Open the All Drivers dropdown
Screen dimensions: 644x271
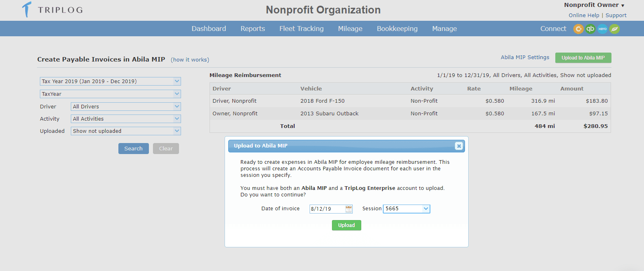126,106
